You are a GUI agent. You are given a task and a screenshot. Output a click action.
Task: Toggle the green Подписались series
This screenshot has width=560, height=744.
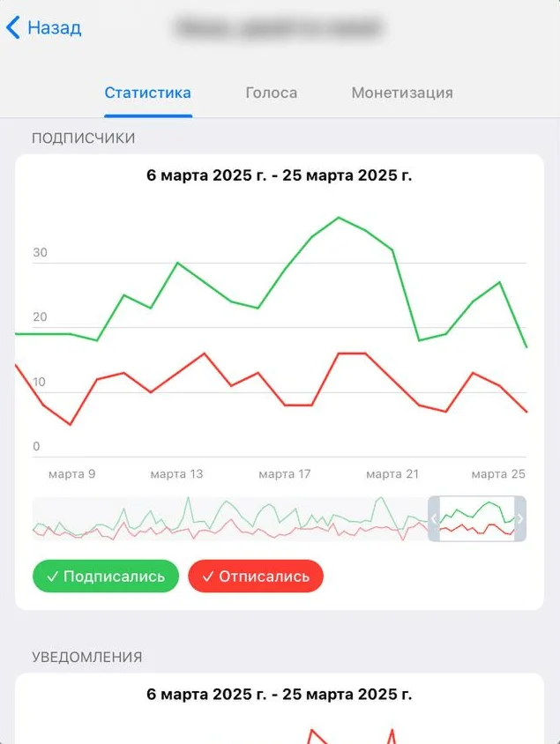coord(106,577)
